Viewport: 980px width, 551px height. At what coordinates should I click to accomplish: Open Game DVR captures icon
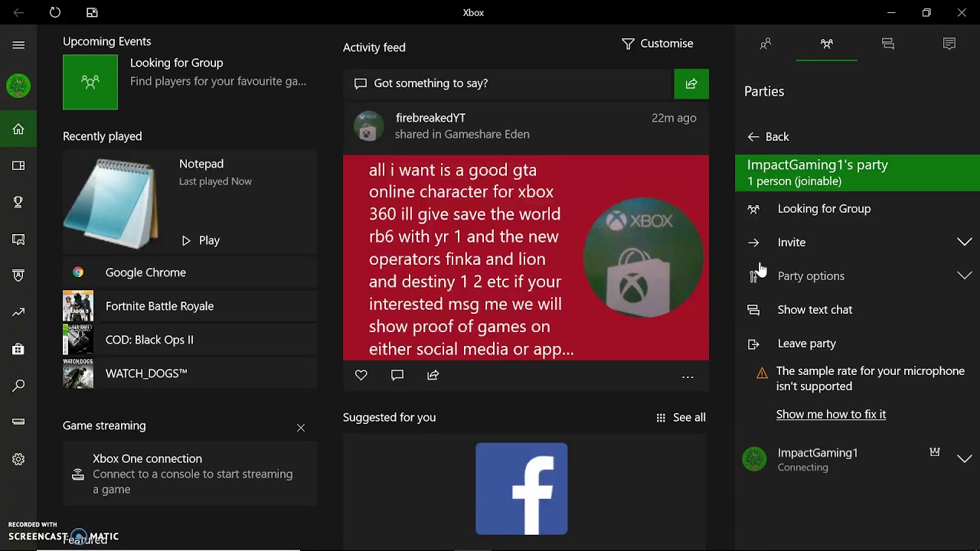point(18,240)
